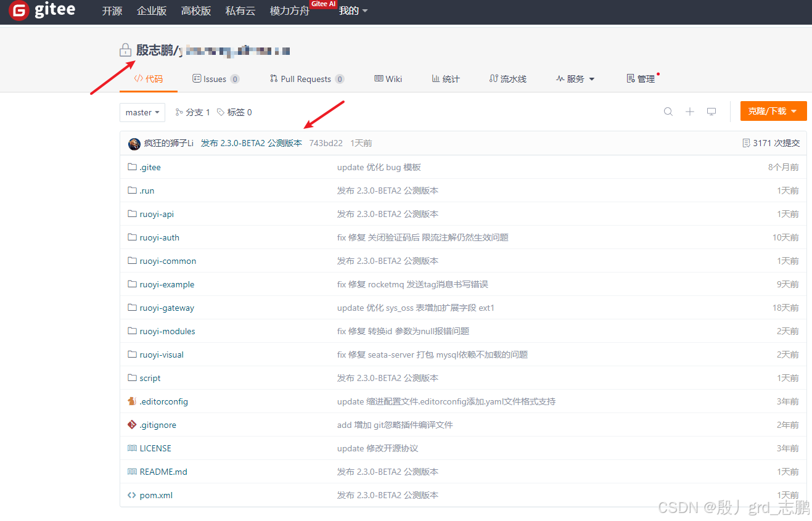Click the ruoyi-common folder icon
Image resolution: width=812 pixels, height=521 pixels.
point(132,261)
